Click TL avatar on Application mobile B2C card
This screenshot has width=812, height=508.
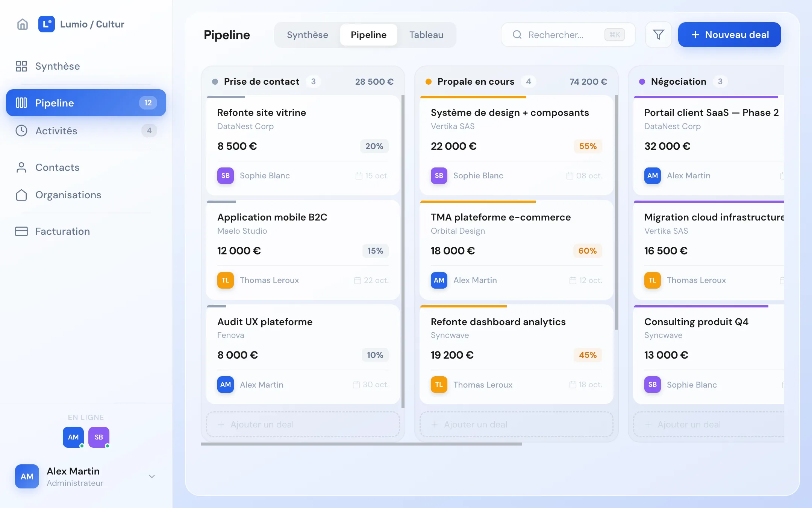click(x=226, y=280)
